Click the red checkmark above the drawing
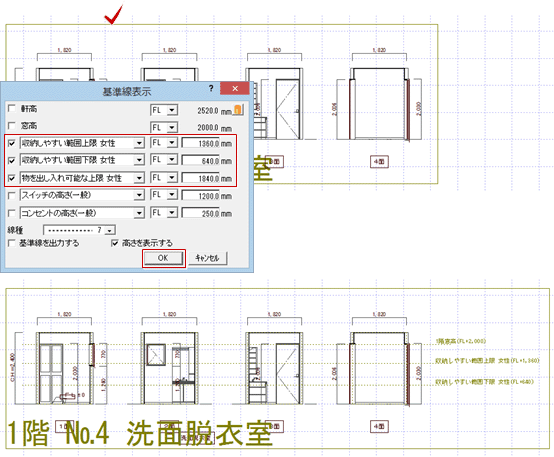Screen dimensions: 554x457 pyautogui.click(x=114, y=14)
